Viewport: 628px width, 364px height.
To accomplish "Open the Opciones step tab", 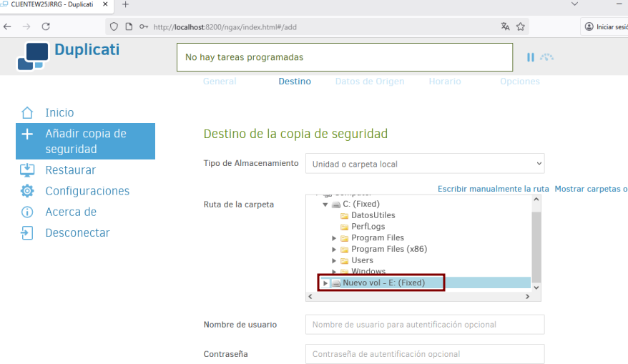I will click(x=520, y=82).
